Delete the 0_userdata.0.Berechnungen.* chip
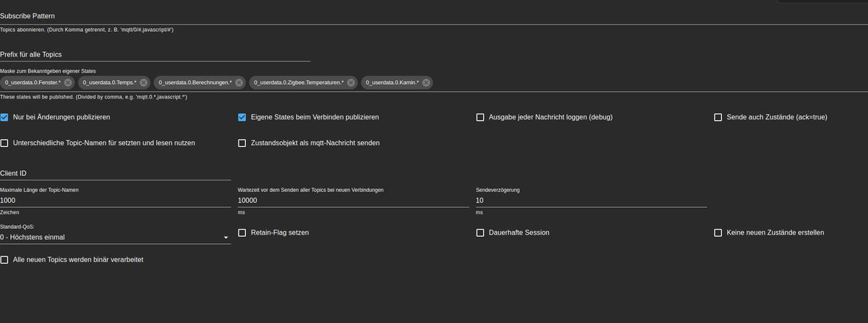Screen dimensions: 868x323 tap(239, 83)
